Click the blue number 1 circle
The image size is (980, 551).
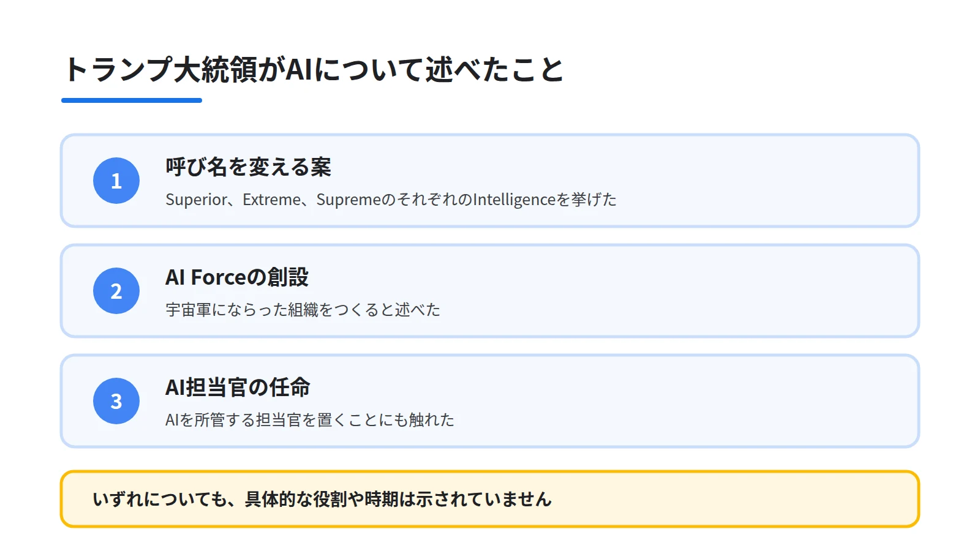(x=116, y=181)
